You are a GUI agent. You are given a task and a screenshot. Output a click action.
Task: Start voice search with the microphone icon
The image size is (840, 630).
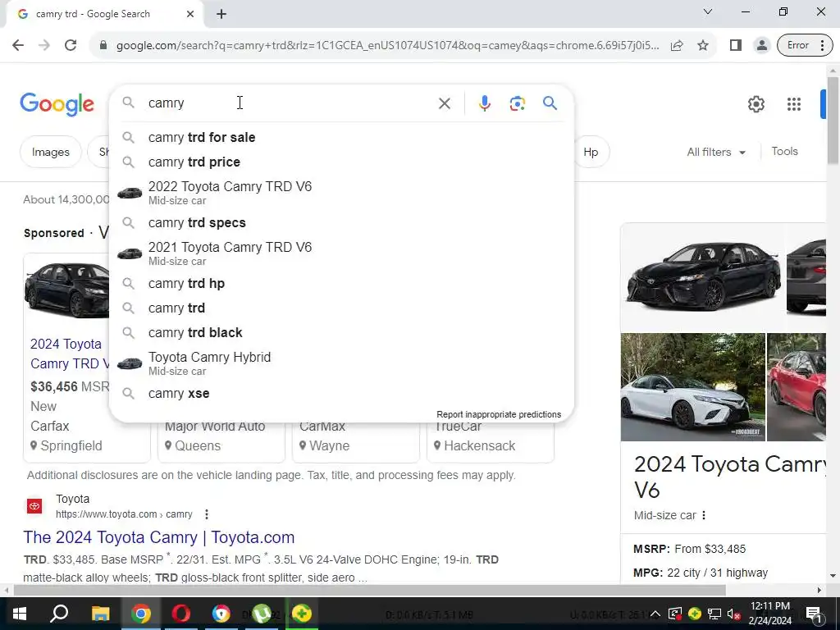pyautogui.click(x=484, y=103)
